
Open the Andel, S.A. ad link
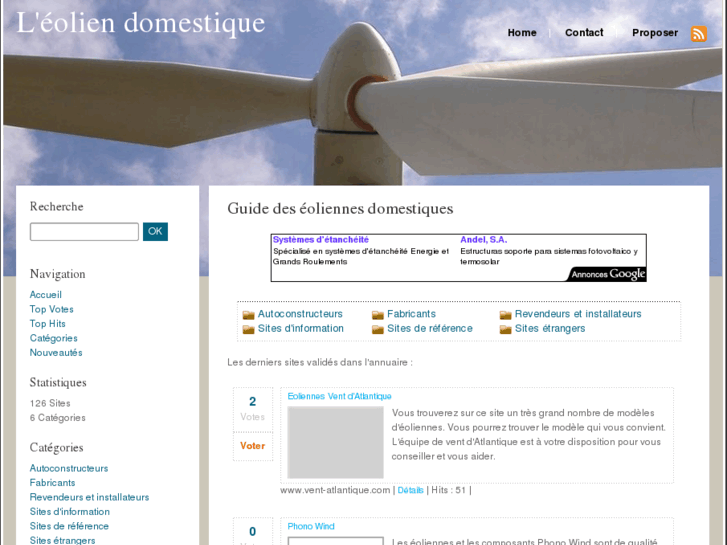[x=484, y=240]
